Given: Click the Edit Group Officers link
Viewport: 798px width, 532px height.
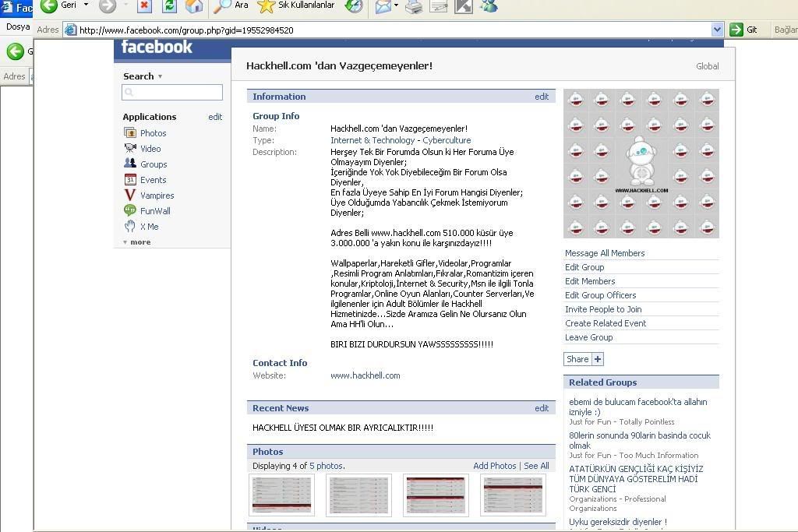Looking at the screenshot, I should pyautogui.click(x=601, y=295).
